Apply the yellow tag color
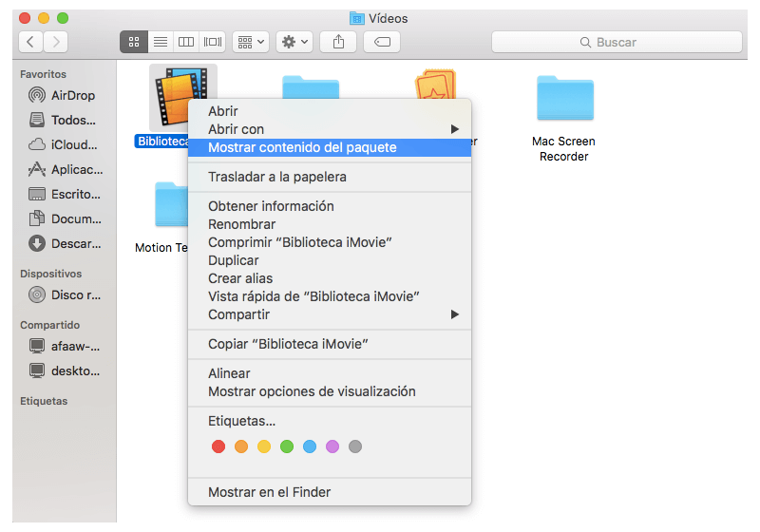Screen dimensions: 760x532 click(264, 446)
